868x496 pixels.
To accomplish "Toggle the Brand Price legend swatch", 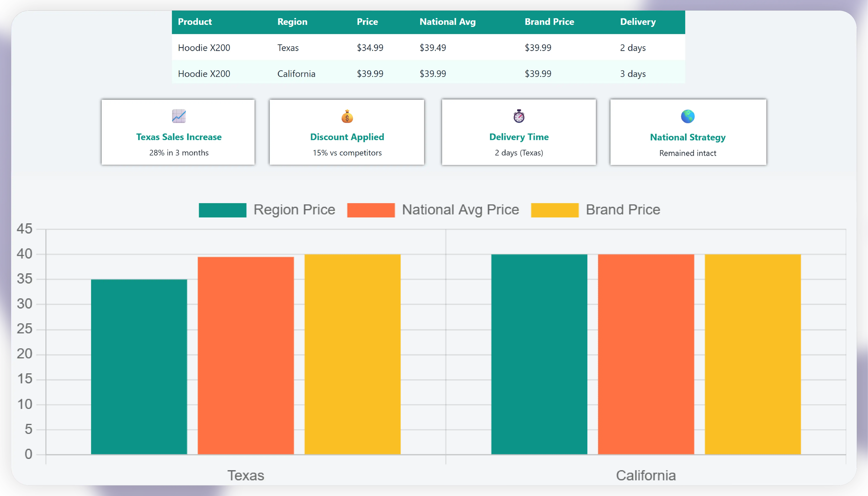I will (x=555, y=210).
